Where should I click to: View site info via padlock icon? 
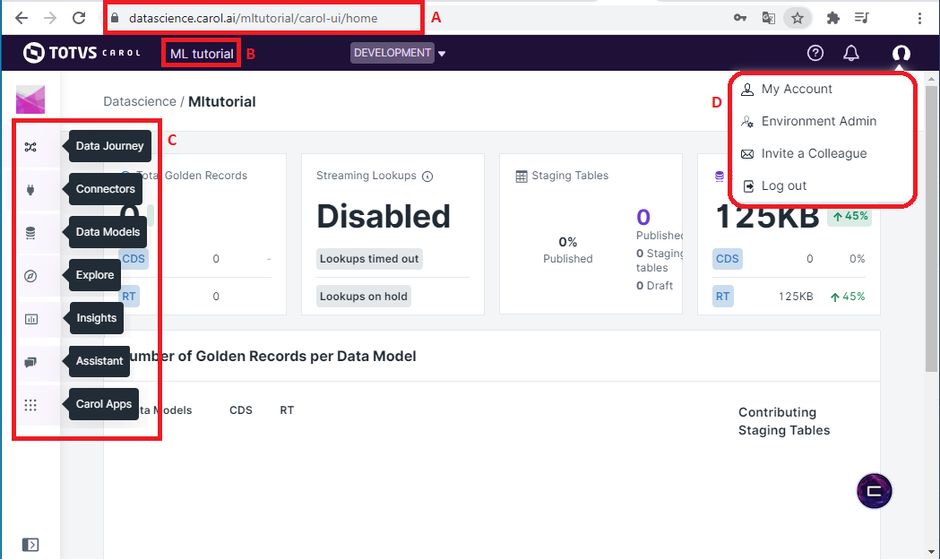tap(115, 18)
